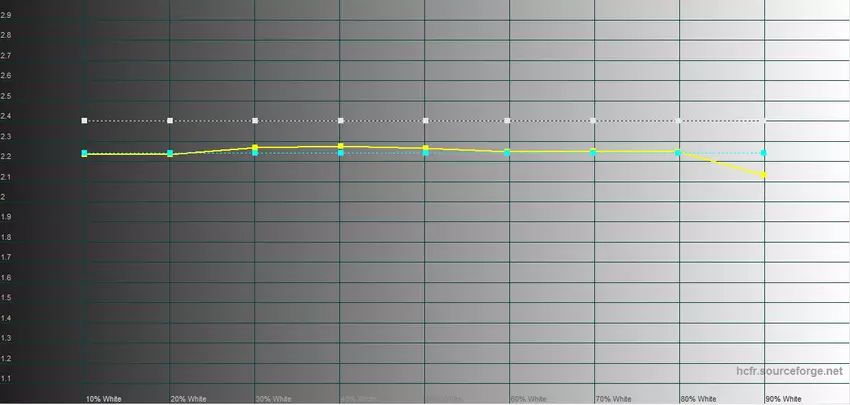Click the white dotted marker at 60% White
Image resolution: width=850 pixels, height=405 pixels.
[509, 121]
